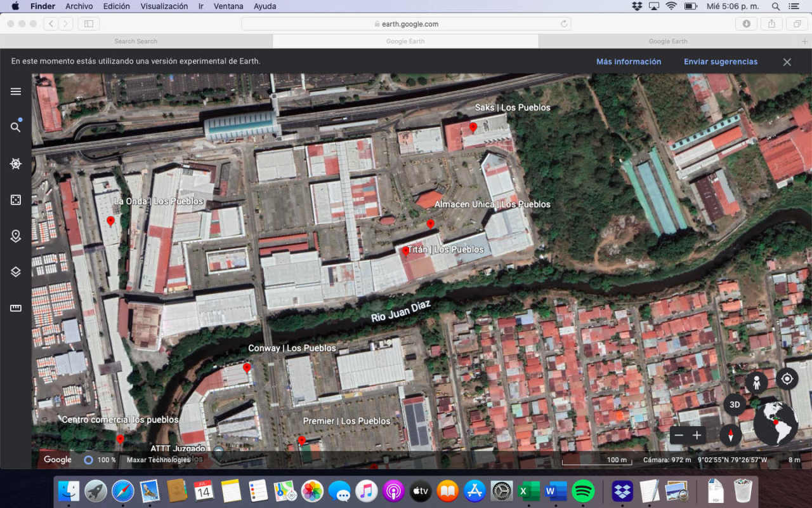The height and width of the screenshot is (508, 812).
Task: Pick up Pegman for Street View
Action: click(757, 382)
